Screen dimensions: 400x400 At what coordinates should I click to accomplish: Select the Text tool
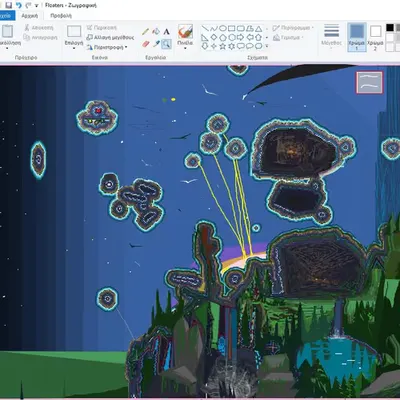tap(166, 32)
